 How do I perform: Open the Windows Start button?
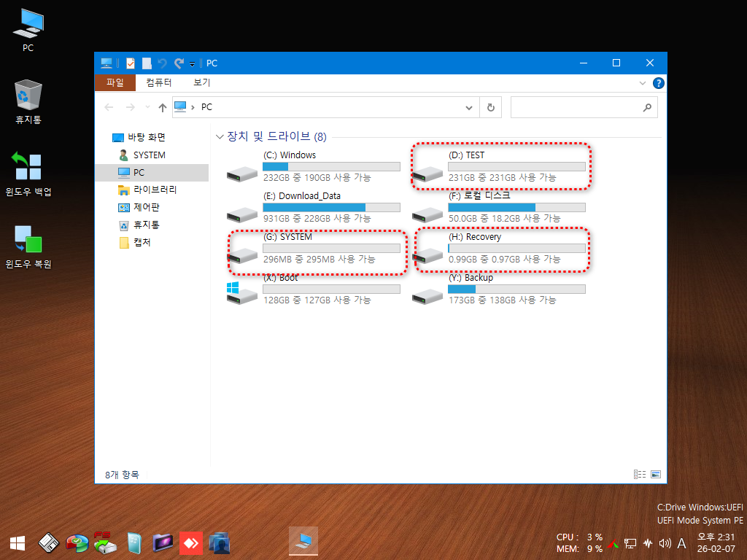click(x=18, y=542)
